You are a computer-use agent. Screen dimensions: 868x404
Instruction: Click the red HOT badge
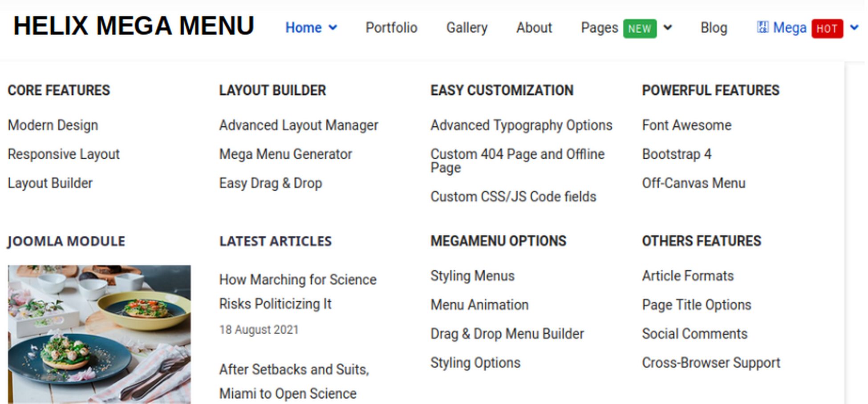(827, 28)
